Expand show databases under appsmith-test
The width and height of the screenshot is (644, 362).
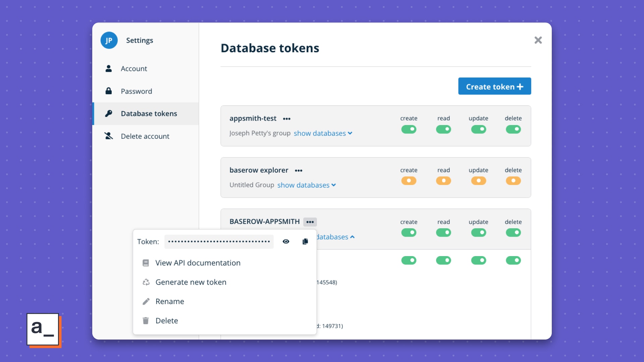(323, 133)
